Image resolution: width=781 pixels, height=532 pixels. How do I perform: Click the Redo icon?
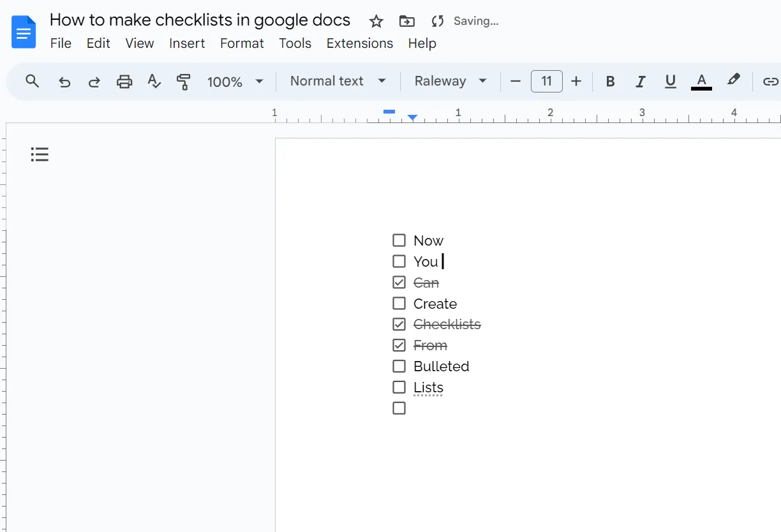[94, 81]
